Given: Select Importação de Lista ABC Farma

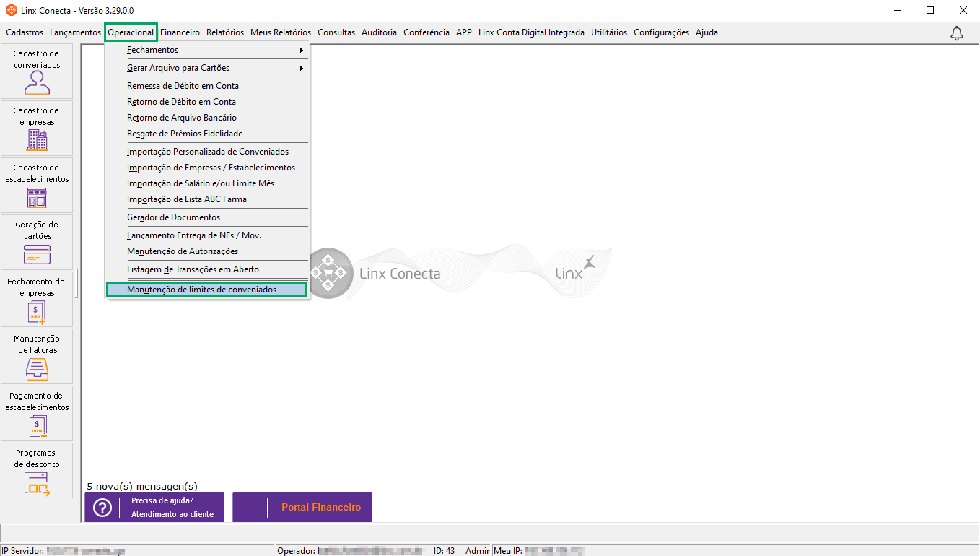Looking at the screenshot, I should (x=207, y=199).
